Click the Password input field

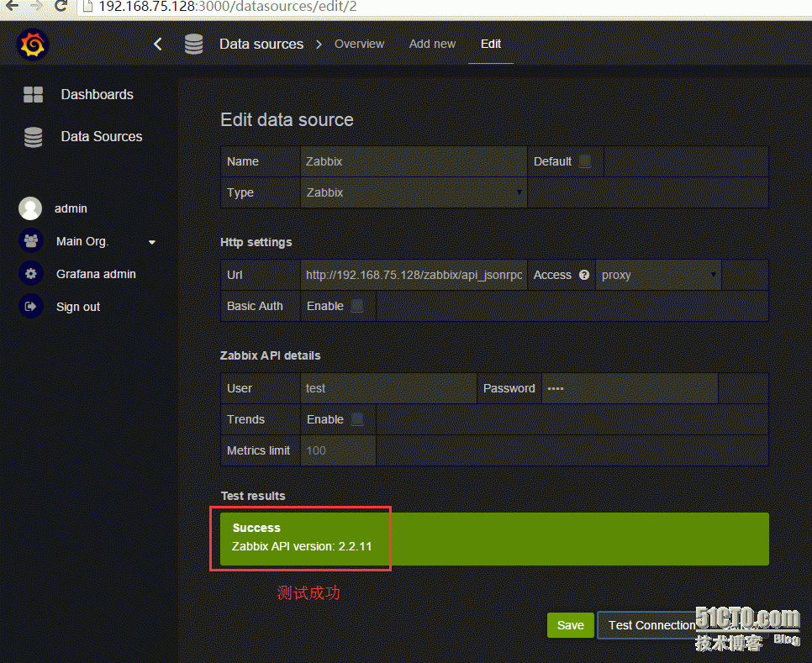pyautogui.click(x=630, y=388)
